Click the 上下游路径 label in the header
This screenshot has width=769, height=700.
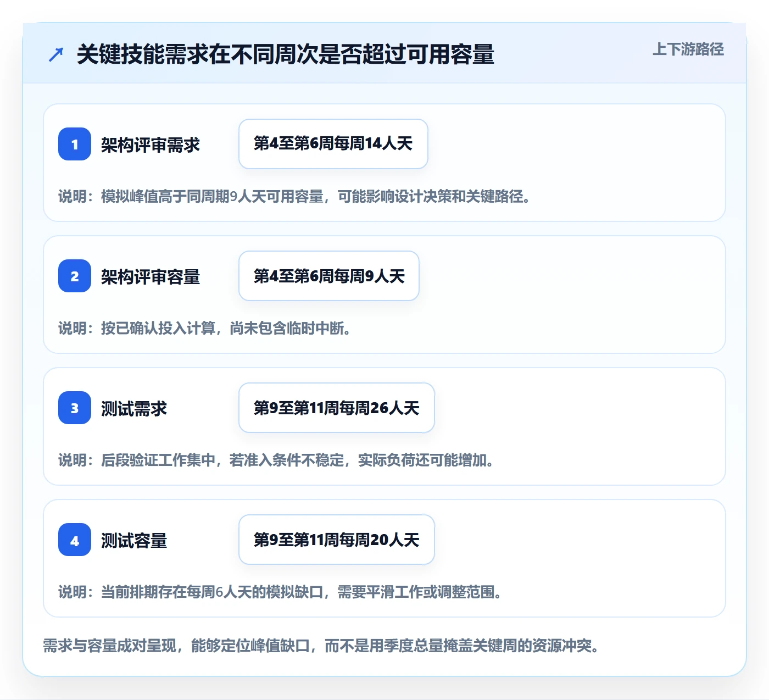688,49
